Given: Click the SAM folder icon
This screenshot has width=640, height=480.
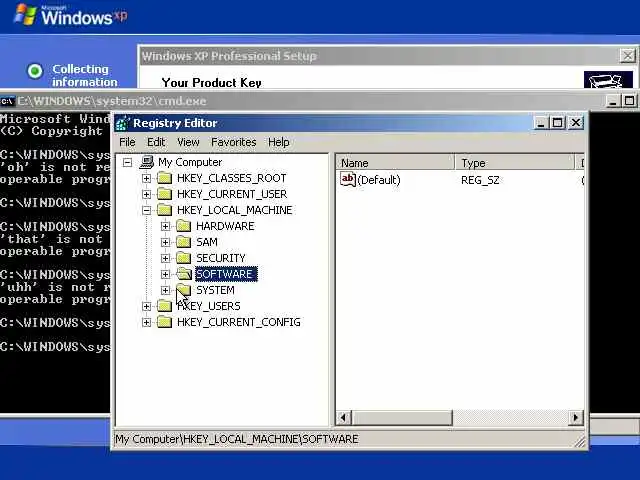Looking at the screenshot, I should point(184,242).
